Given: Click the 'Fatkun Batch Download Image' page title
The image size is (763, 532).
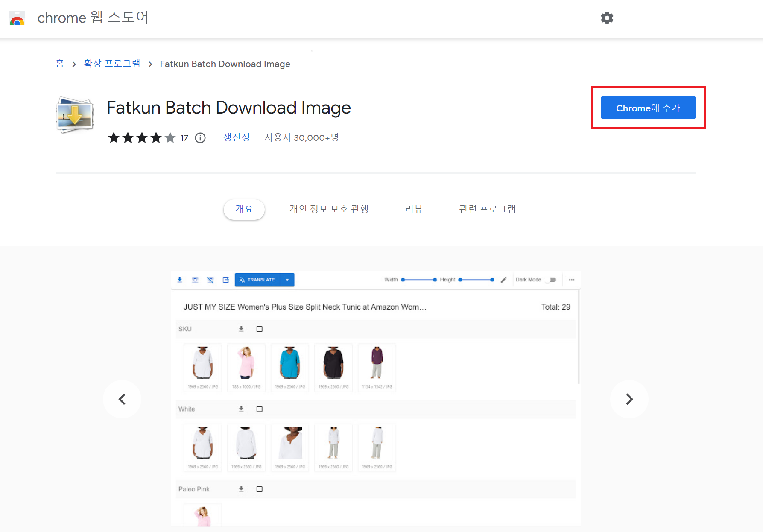Looking at the screenshot, I should pos(229,108).
